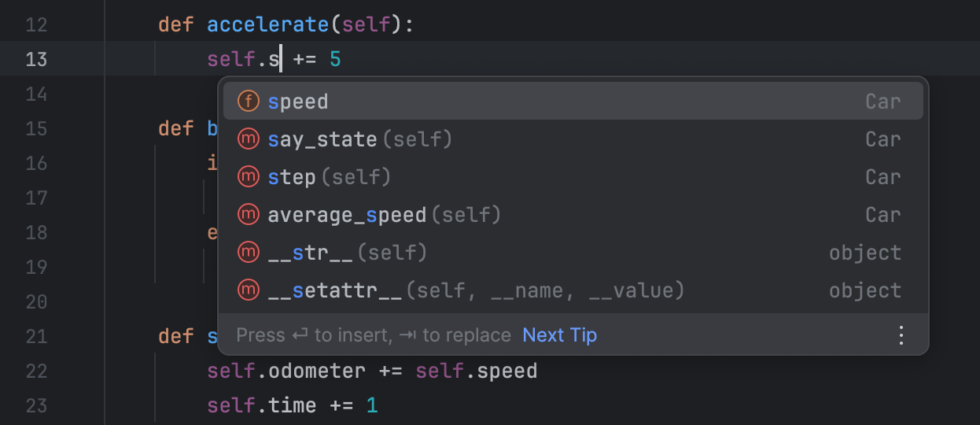The image size is (980, 425).
Task: Choose the __str__(self) completion entry
Action: [x=347, y=253]
